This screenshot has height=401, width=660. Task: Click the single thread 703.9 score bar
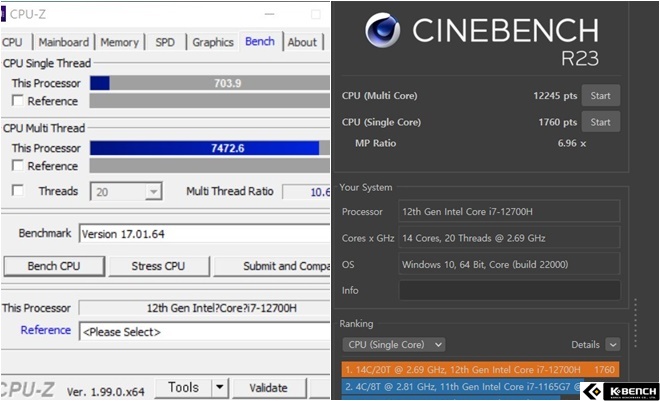(x=210, y=83)
